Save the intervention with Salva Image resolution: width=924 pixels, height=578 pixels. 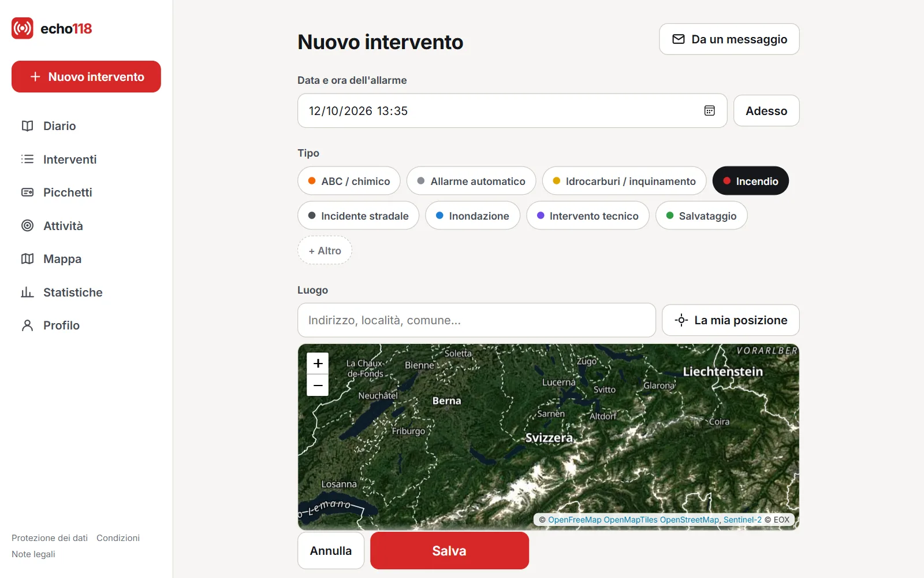pos(449,550)
